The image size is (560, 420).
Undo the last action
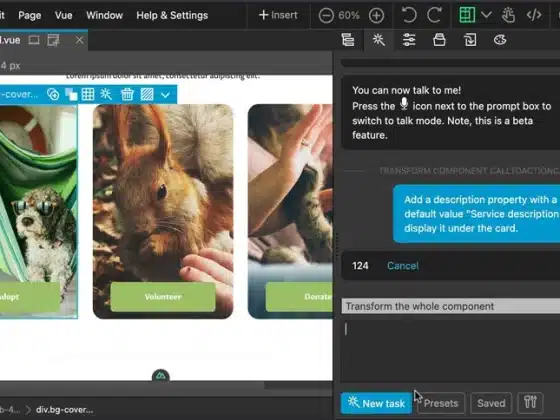(x=409, y=15)
